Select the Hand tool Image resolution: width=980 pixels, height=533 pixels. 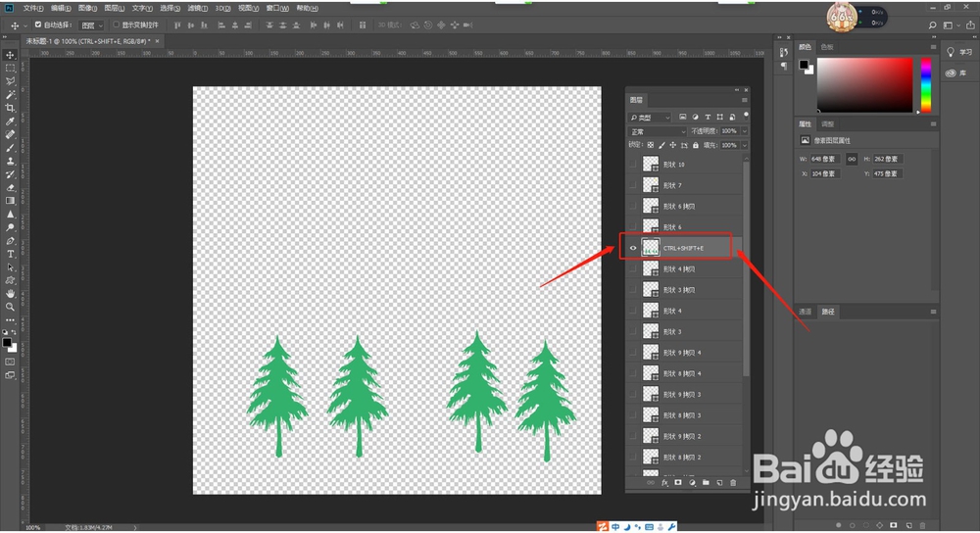click(11, 294)
